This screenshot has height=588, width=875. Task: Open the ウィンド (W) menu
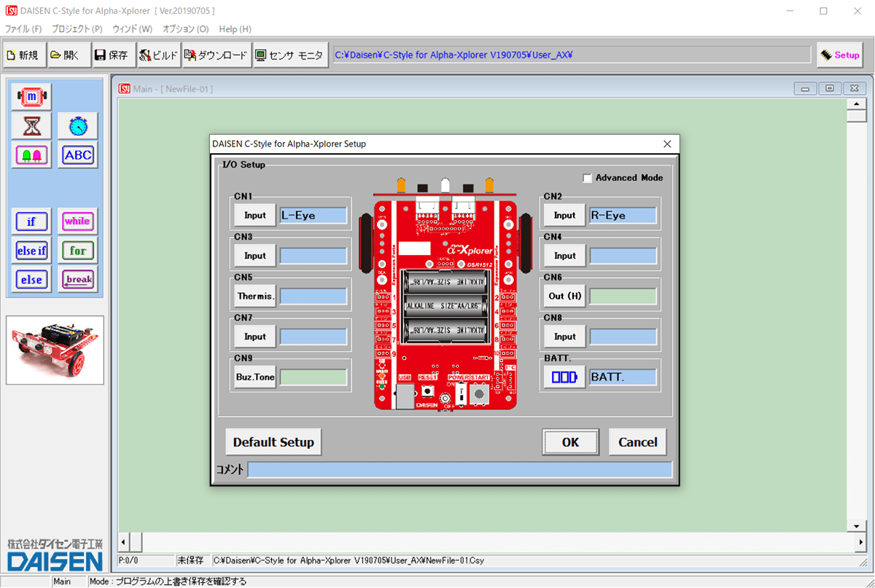[132, 29]
